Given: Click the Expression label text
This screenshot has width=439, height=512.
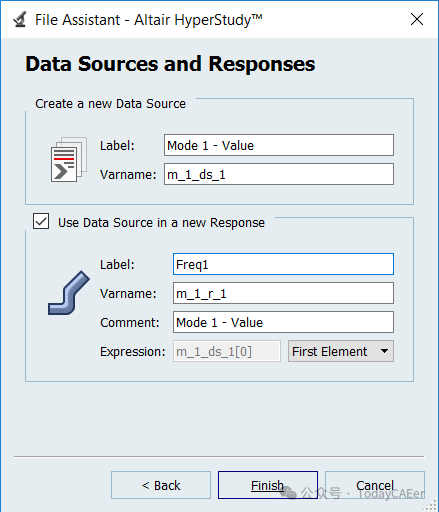Looking at the screenshot, I should [x=133, y=352].
